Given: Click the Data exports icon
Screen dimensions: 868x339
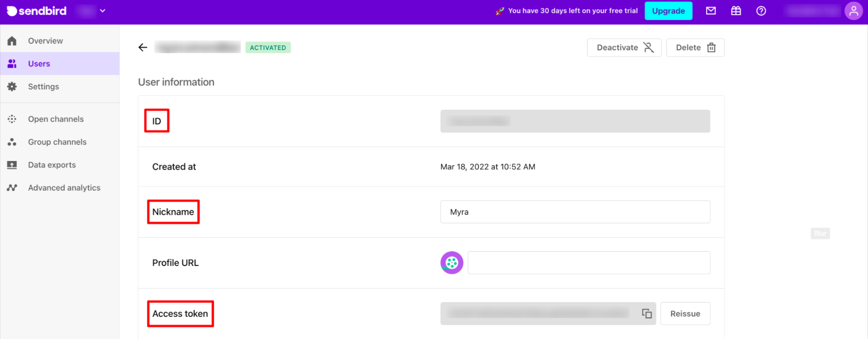Looking at the screenshot, I should coord(12,165).
